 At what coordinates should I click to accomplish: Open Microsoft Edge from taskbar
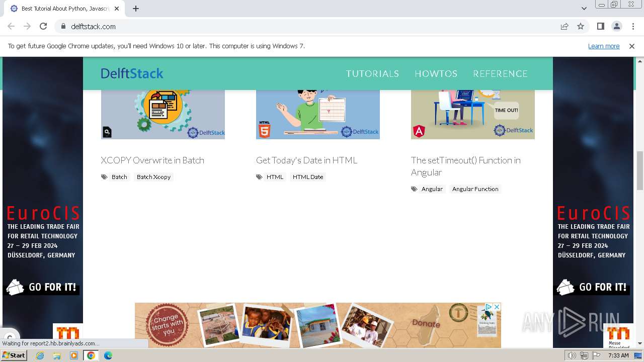[x=108, y=355]
